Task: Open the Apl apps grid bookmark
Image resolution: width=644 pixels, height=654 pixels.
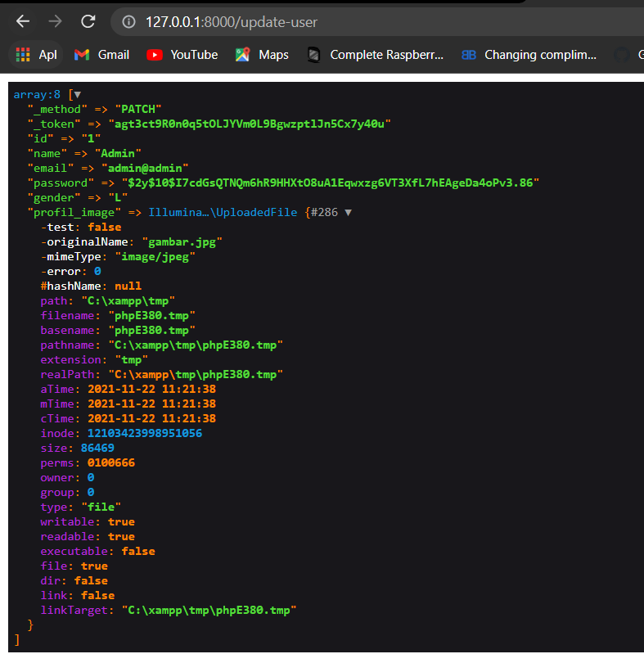Action: click(x=36, y=55)
